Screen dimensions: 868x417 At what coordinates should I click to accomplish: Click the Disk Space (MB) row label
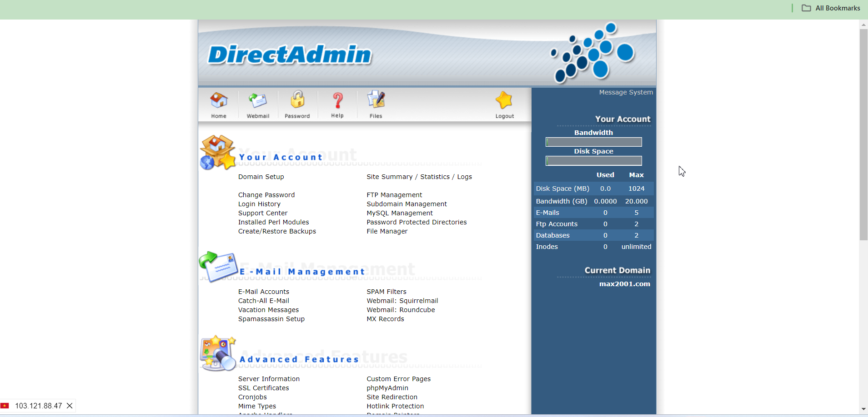click(x=562, y=189)
